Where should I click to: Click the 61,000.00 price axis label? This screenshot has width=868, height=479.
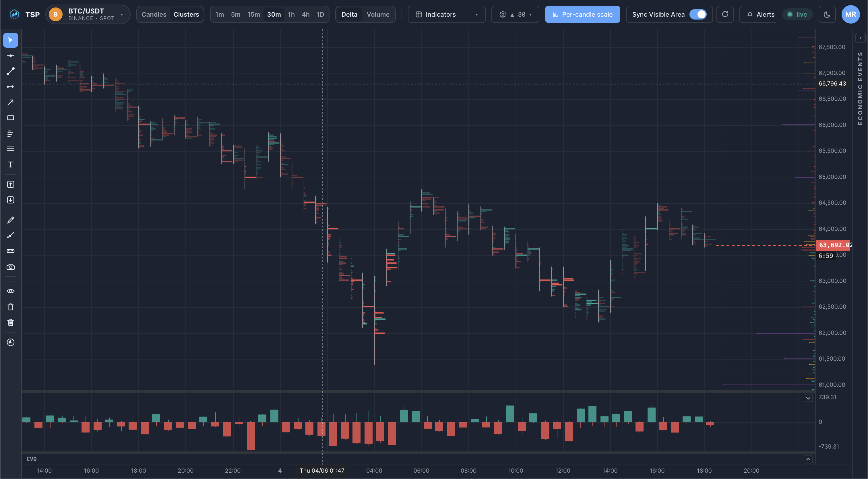(832, 385)
